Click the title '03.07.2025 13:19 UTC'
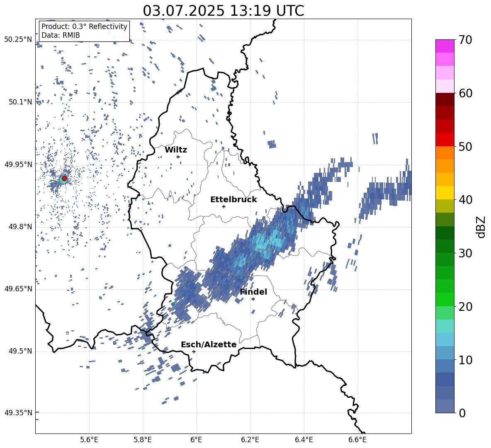 [x=223, y=11]
